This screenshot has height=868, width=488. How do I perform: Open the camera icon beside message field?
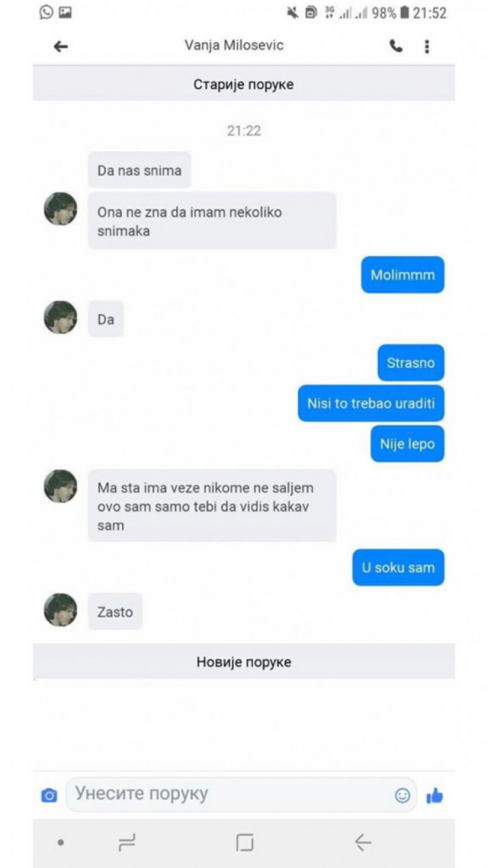[49, 795]
